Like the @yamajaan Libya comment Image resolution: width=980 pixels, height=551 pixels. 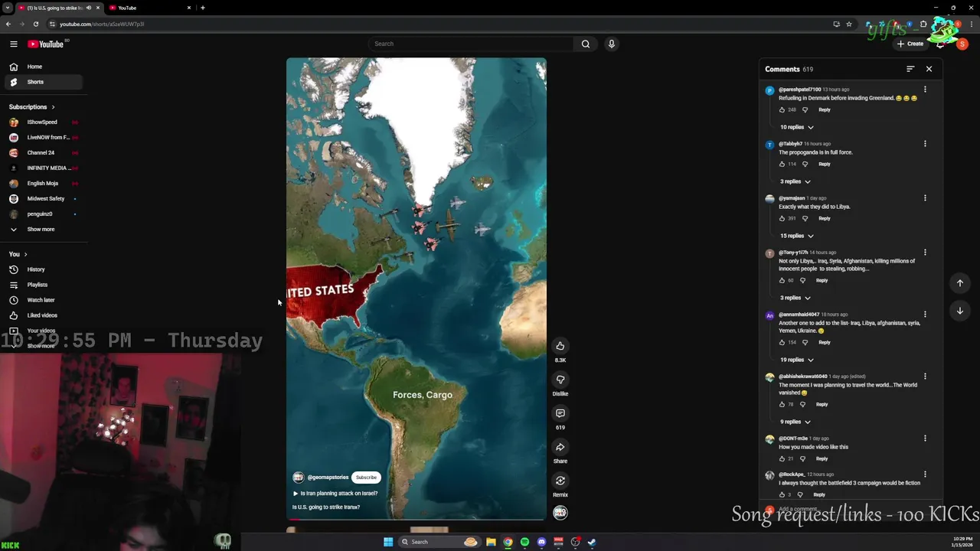pos(782,218)
